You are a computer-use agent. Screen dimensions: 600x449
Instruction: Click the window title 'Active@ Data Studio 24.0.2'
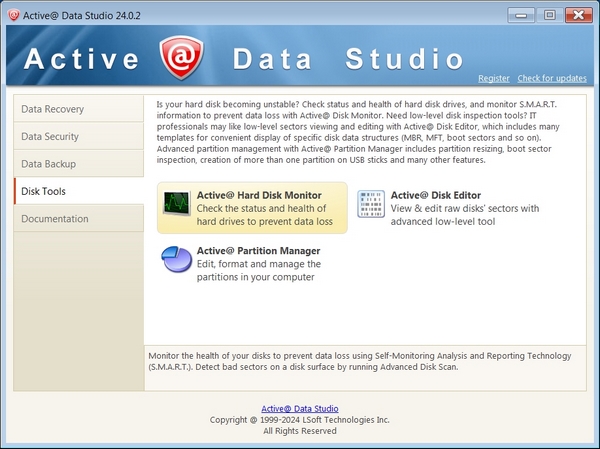(82, 16)
